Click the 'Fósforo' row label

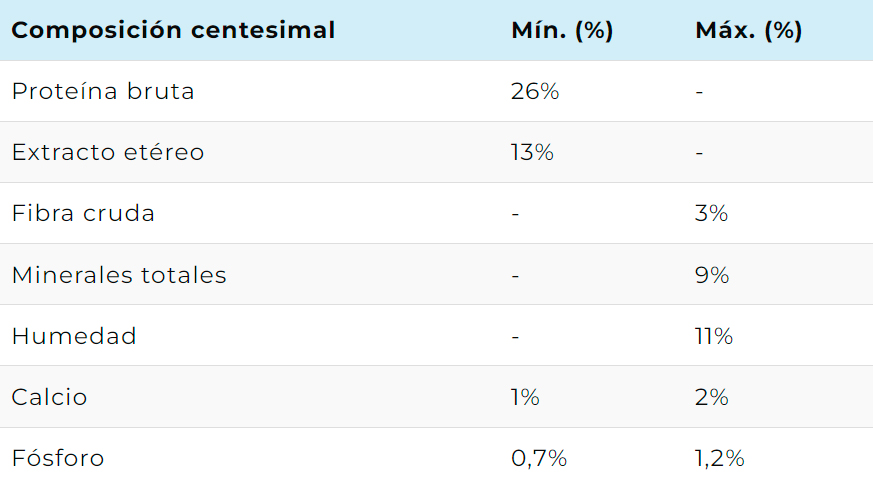tap(58, 458)
